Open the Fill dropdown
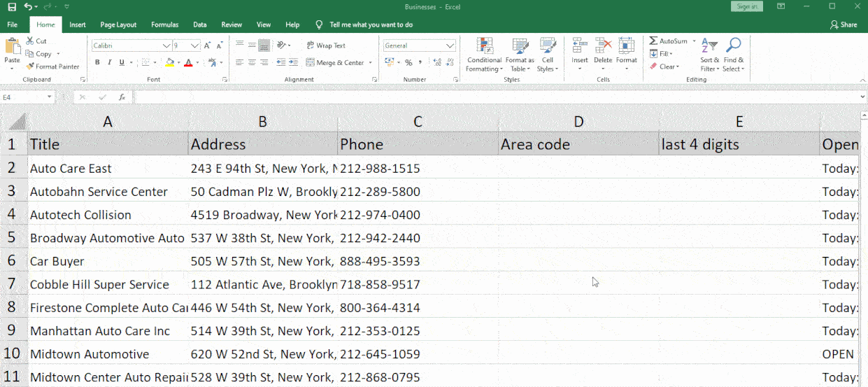868x387 pixels. click(661, 54)
